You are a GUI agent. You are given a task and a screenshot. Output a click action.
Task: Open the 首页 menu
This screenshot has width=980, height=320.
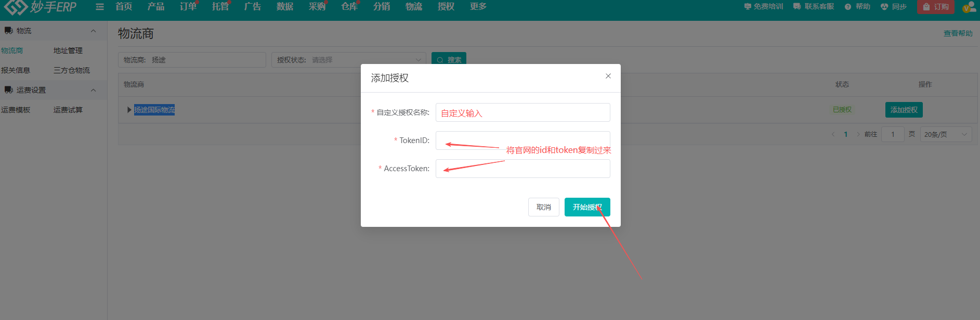tap(124, 7)
